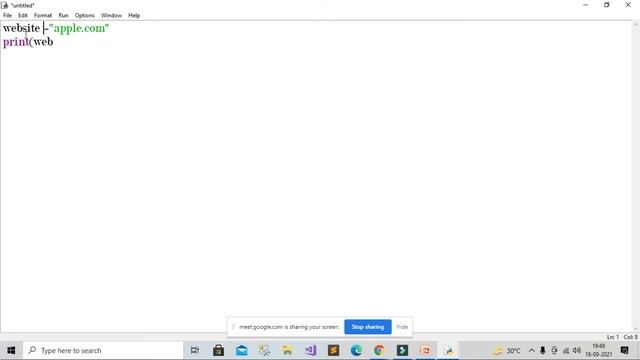Click the microphone tray icon
This screenshot has width=640, height=360.
[x=542, y=350]
